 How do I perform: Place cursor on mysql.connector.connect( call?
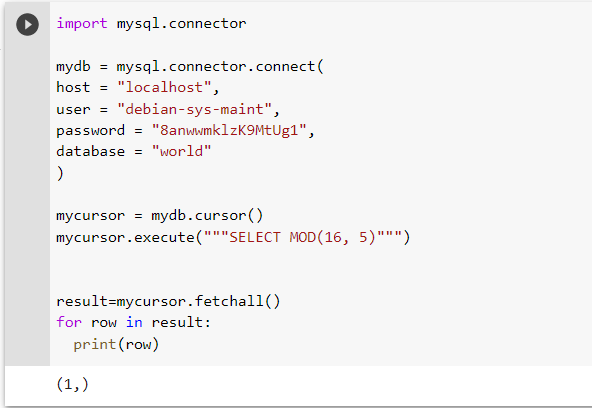point(220,67)
